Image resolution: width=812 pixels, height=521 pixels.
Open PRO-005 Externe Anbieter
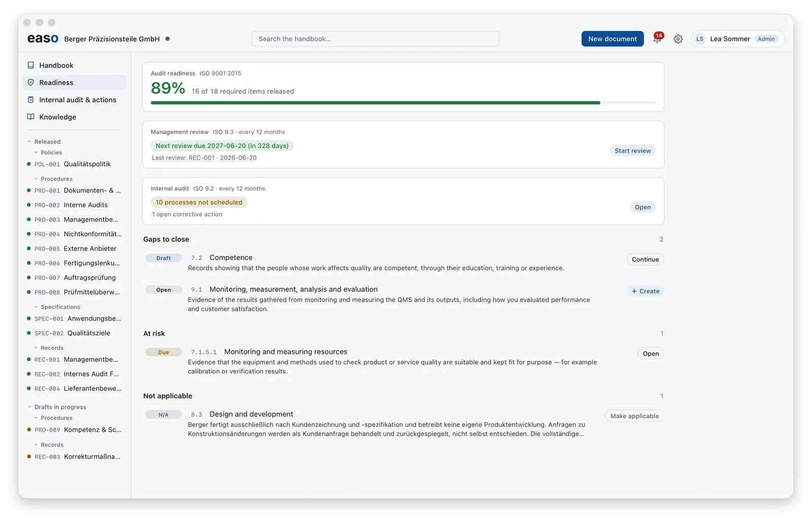(x=75, y=249)
